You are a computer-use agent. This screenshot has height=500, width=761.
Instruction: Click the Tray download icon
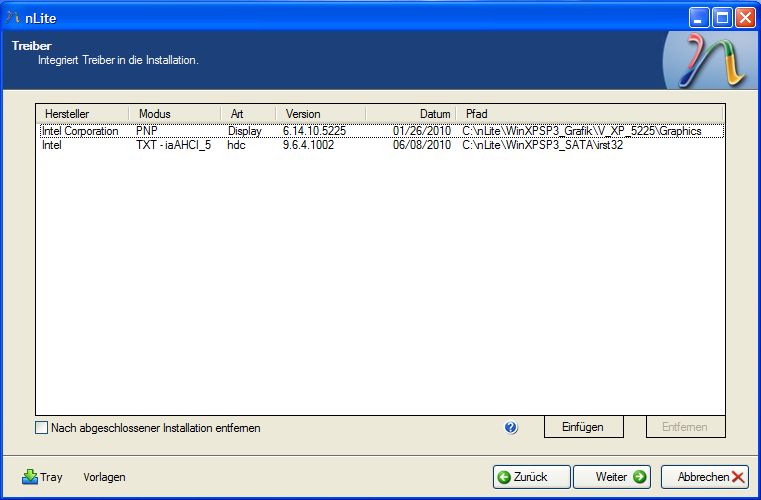pyautogui.click(x=30, y=477)
